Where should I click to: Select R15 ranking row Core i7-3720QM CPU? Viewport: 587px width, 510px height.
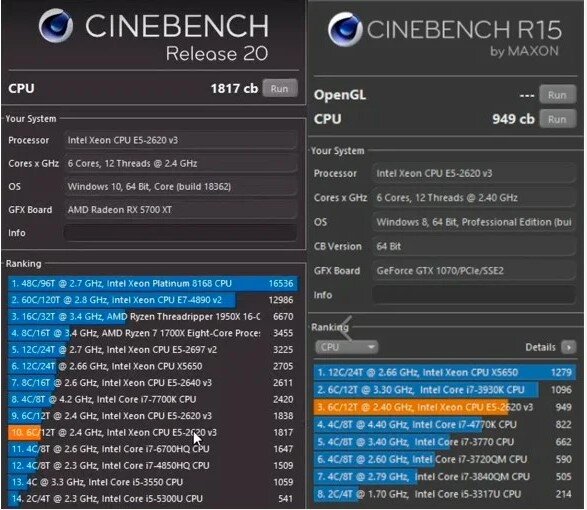pos(444,459)
